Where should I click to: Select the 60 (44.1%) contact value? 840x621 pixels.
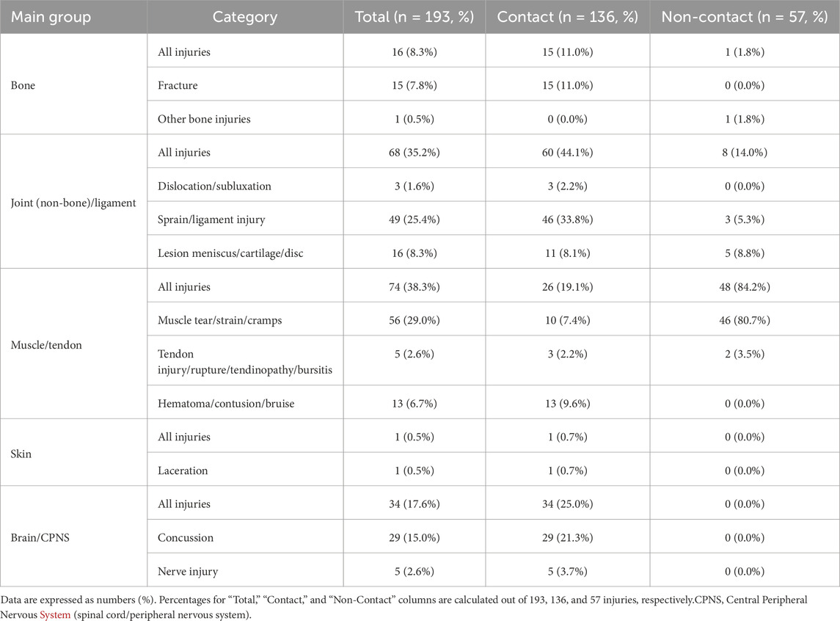[x=567, y=152]
